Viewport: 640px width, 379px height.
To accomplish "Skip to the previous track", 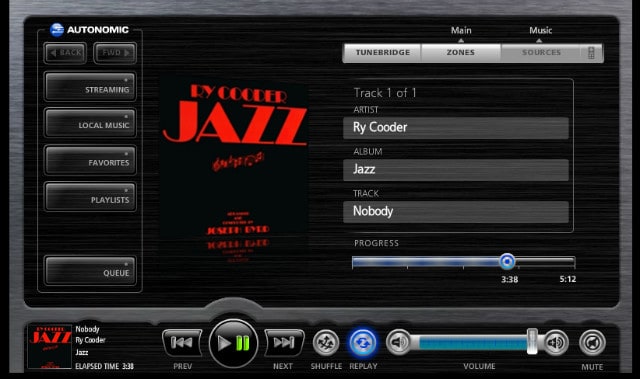I will coord(182,343).
